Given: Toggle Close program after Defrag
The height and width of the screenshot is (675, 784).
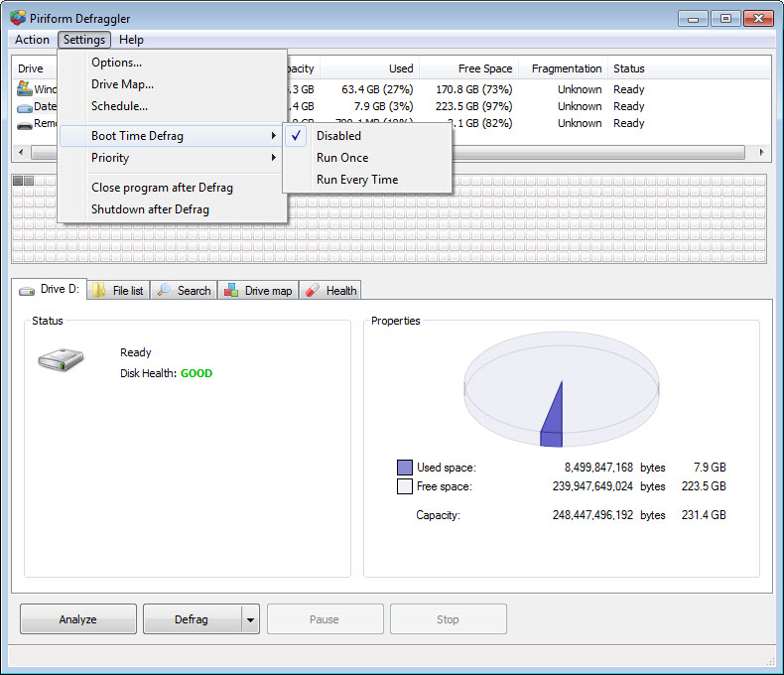Looking at the screenshot, I should click(x=173, y=188).
